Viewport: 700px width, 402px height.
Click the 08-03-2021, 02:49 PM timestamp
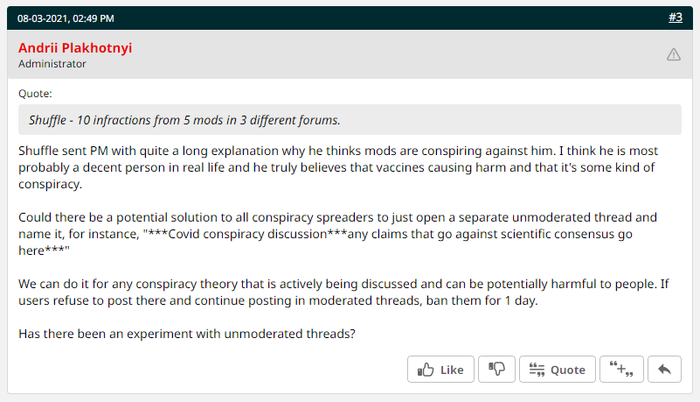point(66,18)
